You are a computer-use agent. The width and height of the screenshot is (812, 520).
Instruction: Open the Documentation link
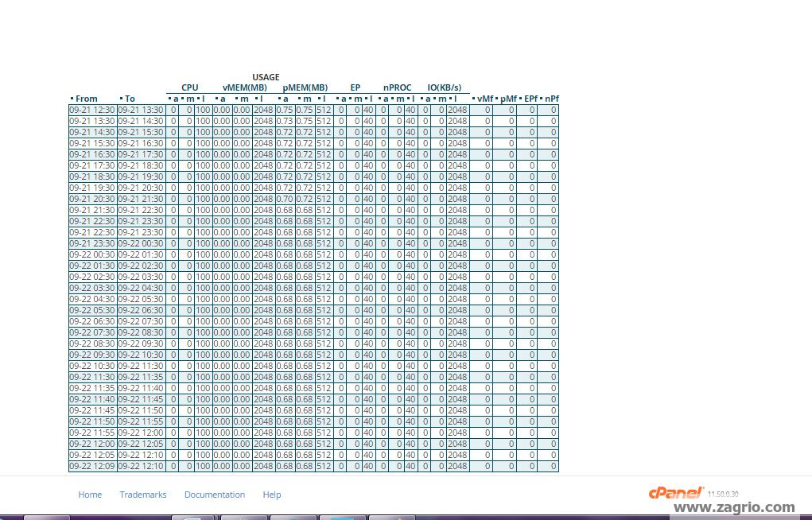215,494
